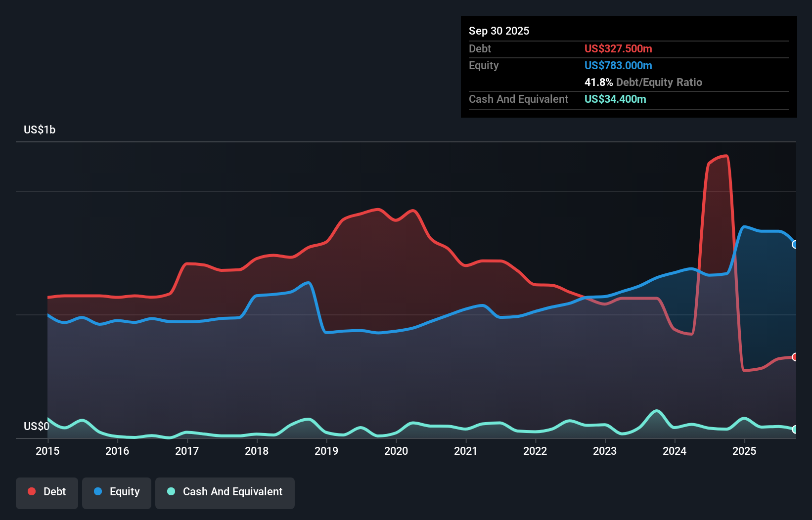The width and height of the screenshot is (812, 520).
Task: Select the teal cash endpoint marker on chart
Action: [795, 430]
